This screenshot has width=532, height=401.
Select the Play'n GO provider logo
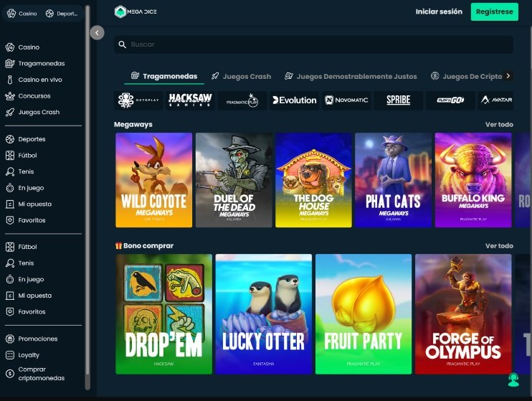(450, 100)
